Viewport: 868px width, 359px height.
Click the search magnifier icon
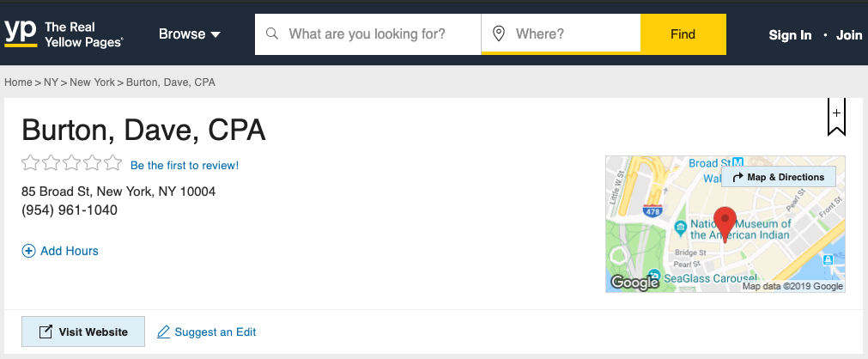point(272,34)
